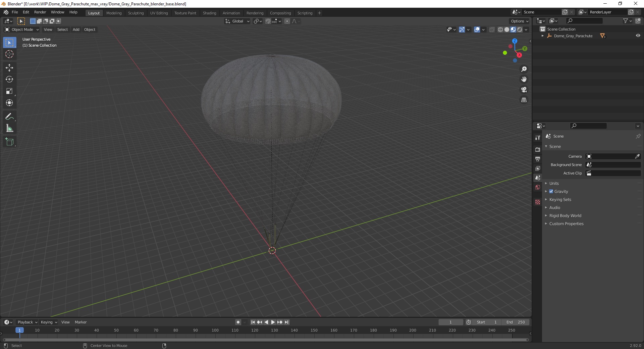Screen dimensions: 644x349
Task: Toggle viewport gizmos display
Action: coord(462,30)
